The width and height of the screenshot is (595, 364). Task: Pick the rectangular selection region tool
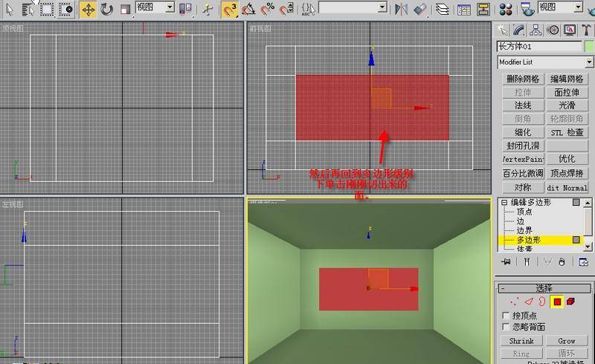tap(47, 10)
